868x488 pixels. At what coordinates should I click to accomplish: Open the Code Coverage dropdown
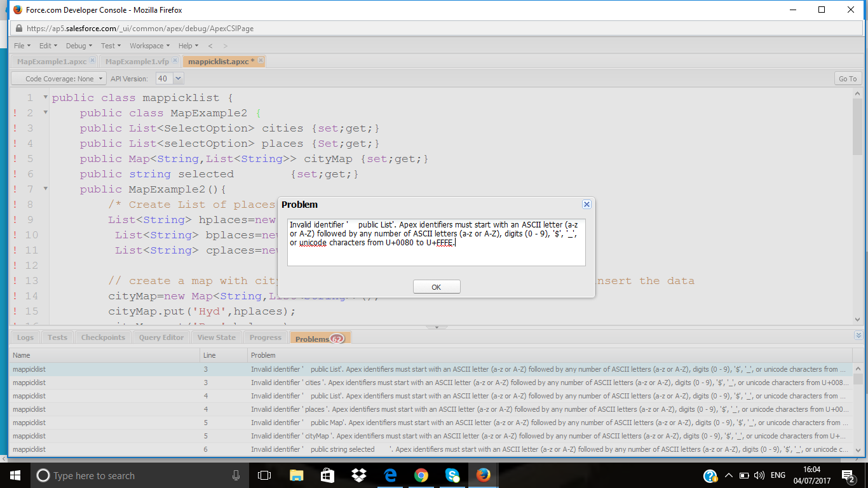[x=59, y=79]
